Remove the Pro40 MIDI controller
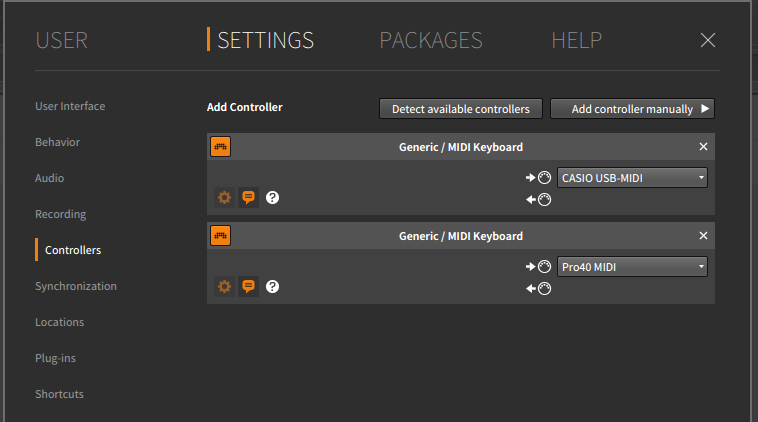This screenshot has width=758, height=422. pyautogui.click(x=703, y=236)
